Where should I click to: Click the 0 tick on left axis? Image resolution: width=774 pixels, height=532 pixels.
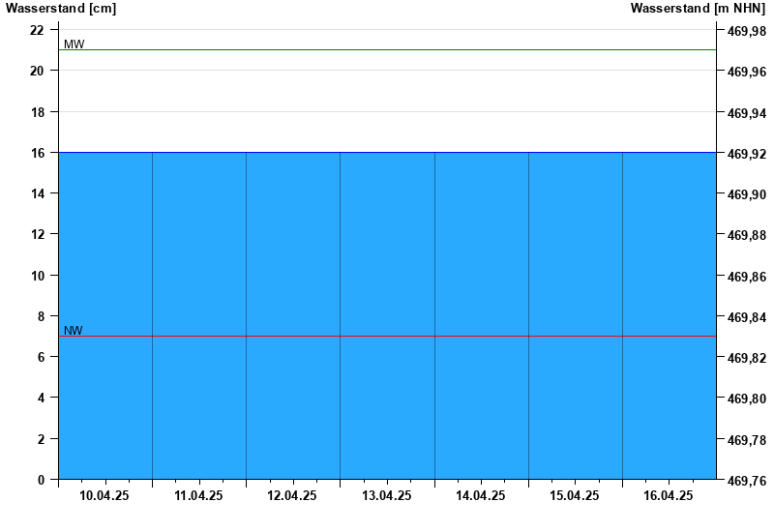click(x=41, y=480)
